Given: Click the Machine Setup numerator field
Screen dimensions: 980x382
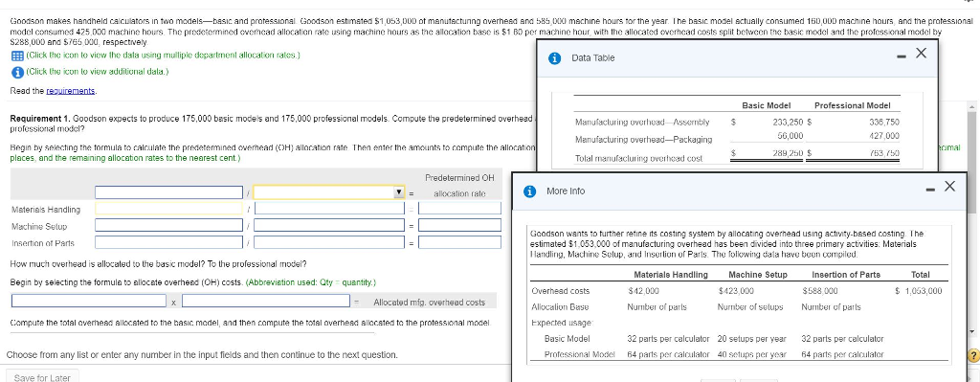Looking at the screenshot, I should (x=168, y=224).
